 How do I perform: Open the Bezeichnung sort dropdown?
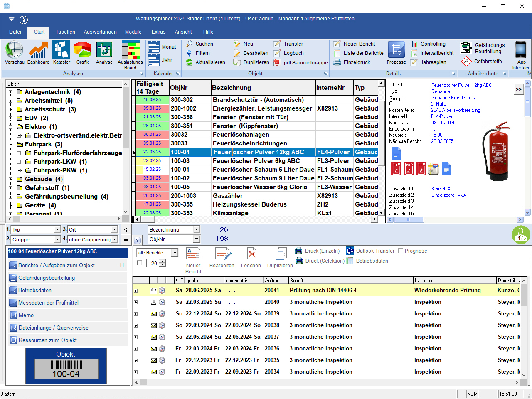pos(197,229)
